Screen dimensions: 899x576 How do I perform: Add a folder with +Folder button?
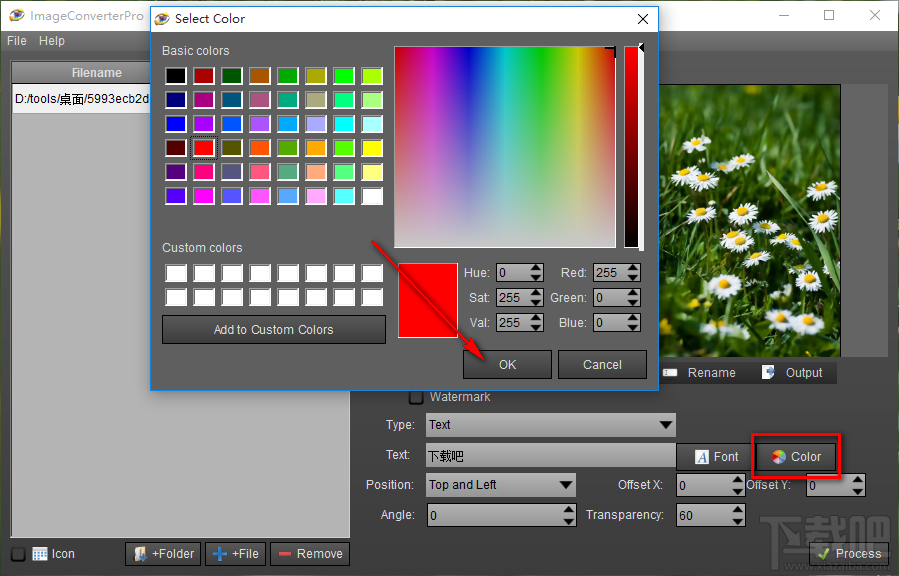click(162, 553)
